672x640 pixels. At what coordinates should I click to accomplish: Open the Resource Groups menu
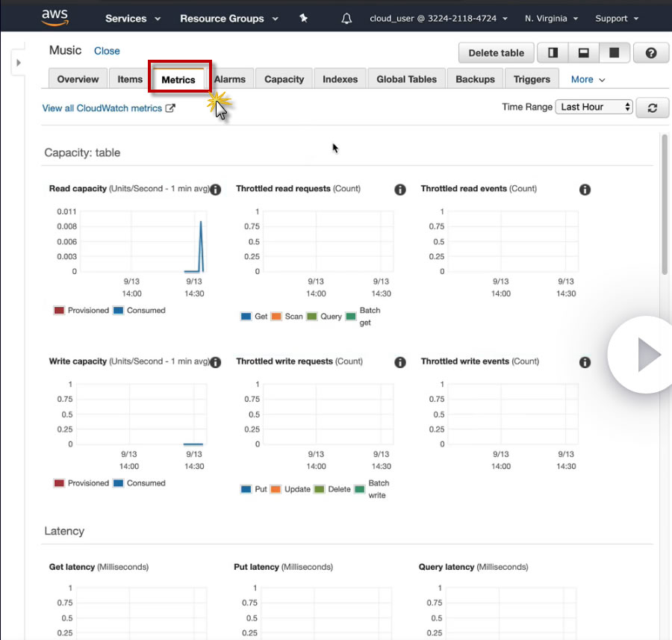point(229,19)
